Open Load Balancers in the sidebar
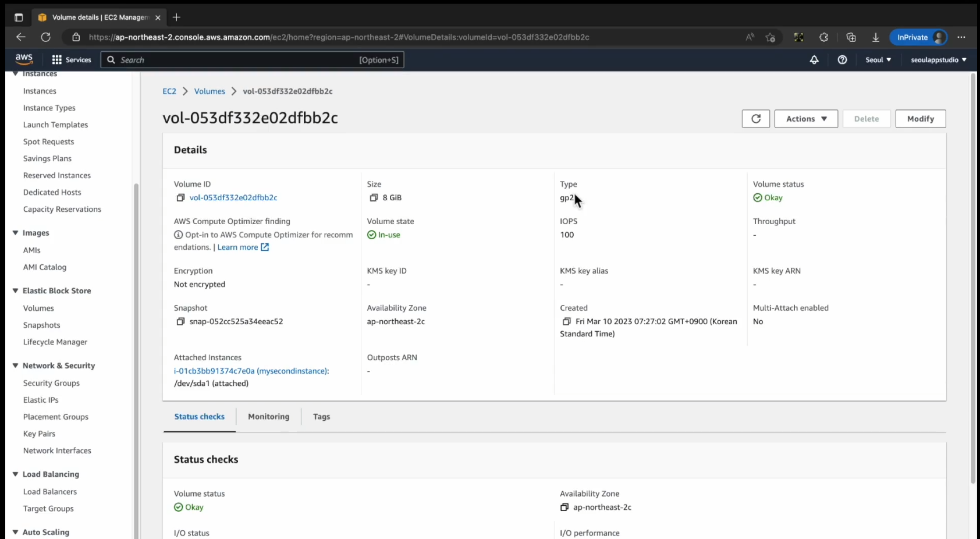980x539 pixels. click(50, 492)
